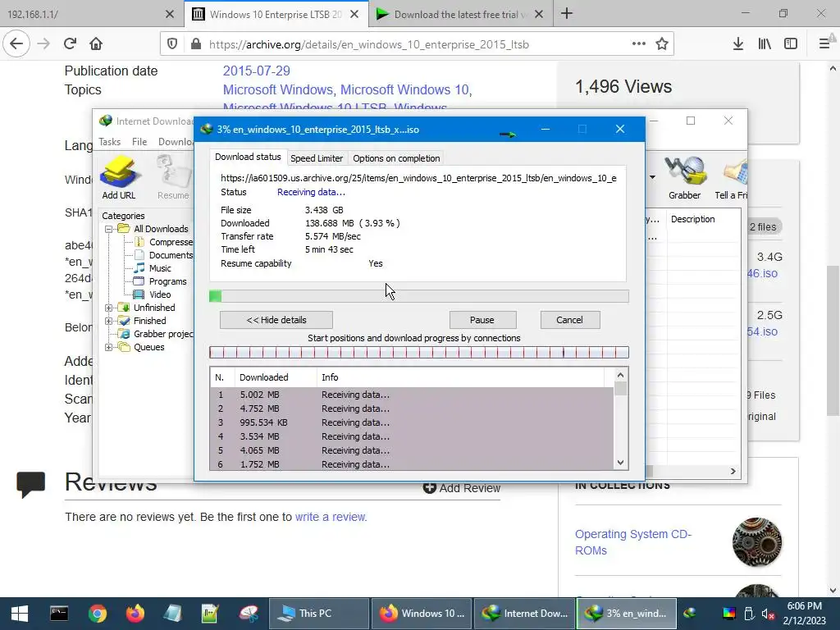Click the tracking protection shield icon
The image size is (840, 630).
[x=172, y=44]
